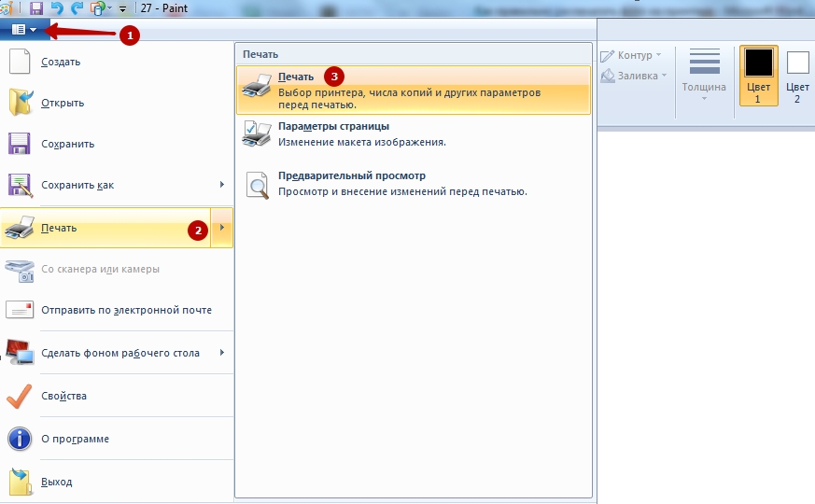The height and width of the screenshot is (504, 815).
Task: Select the black Цвет 1 swatch
Action: pyautogui.click(x=758, y=63)
